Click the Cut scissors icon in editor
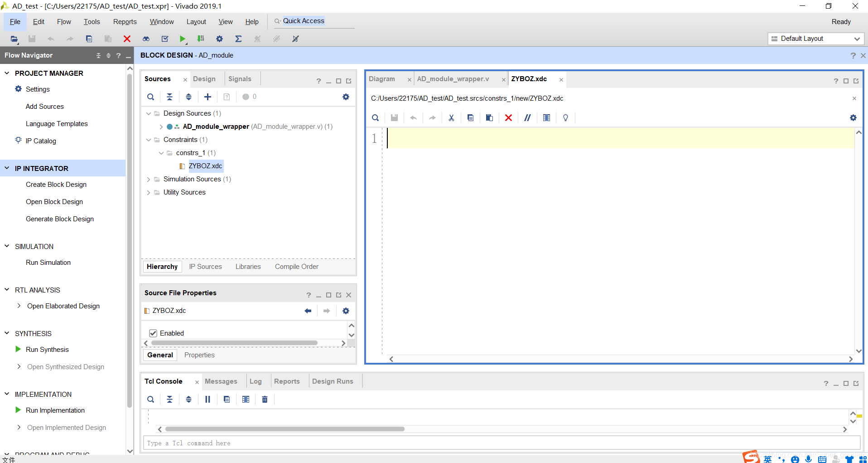This screenshot has height=463, width=868. pyautogui.click(x=451, y=118)
